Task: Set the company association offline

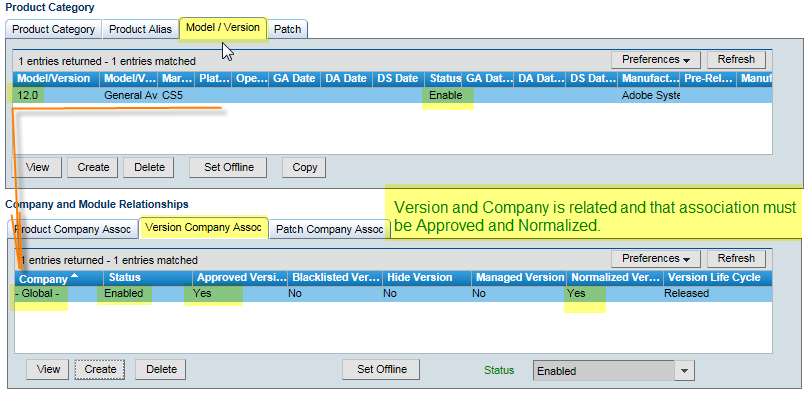Action: pos(381,369)
